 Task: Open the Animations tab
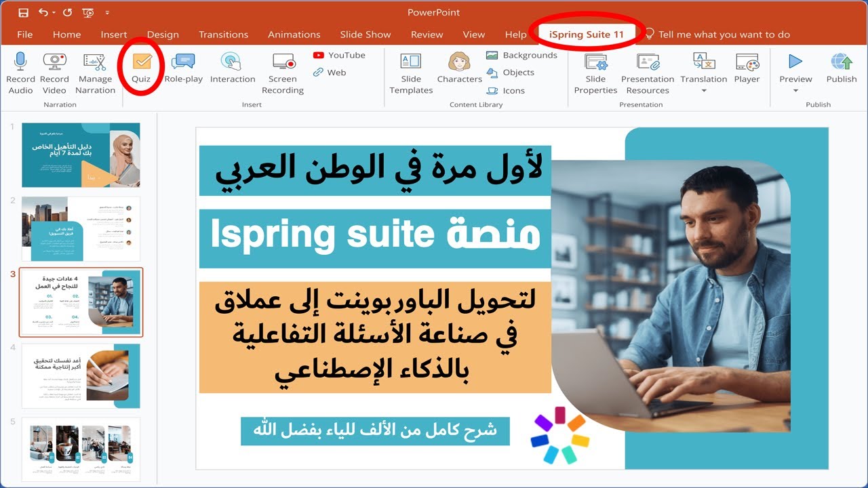tap(294, 35)
